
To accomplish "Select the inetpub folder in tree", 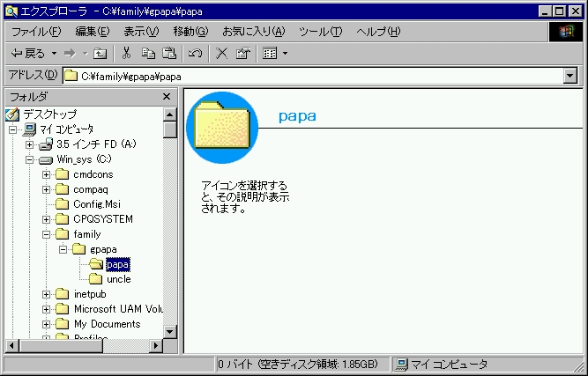I will 91,294.
